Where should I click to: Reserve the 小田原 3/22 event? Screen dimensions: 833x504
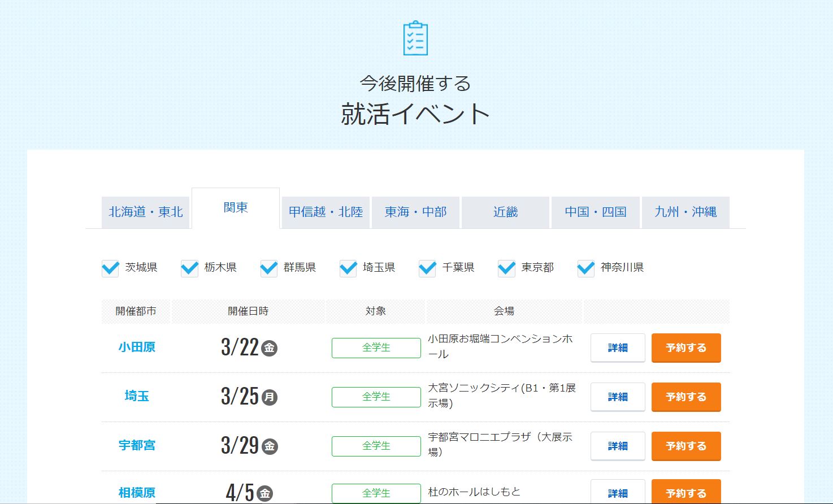pyautogui.click(x=686, y=347)
